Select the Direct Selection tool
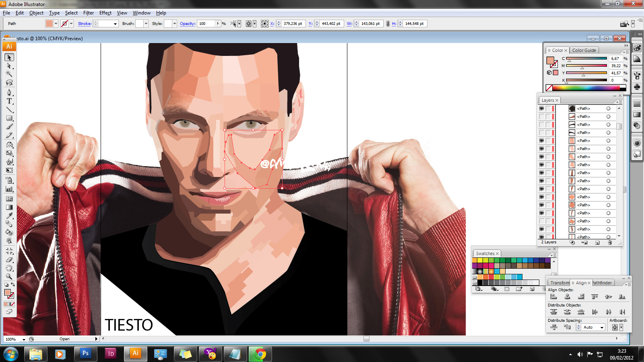The width and height of the screenshot is (644, 362). click(9, 66)
